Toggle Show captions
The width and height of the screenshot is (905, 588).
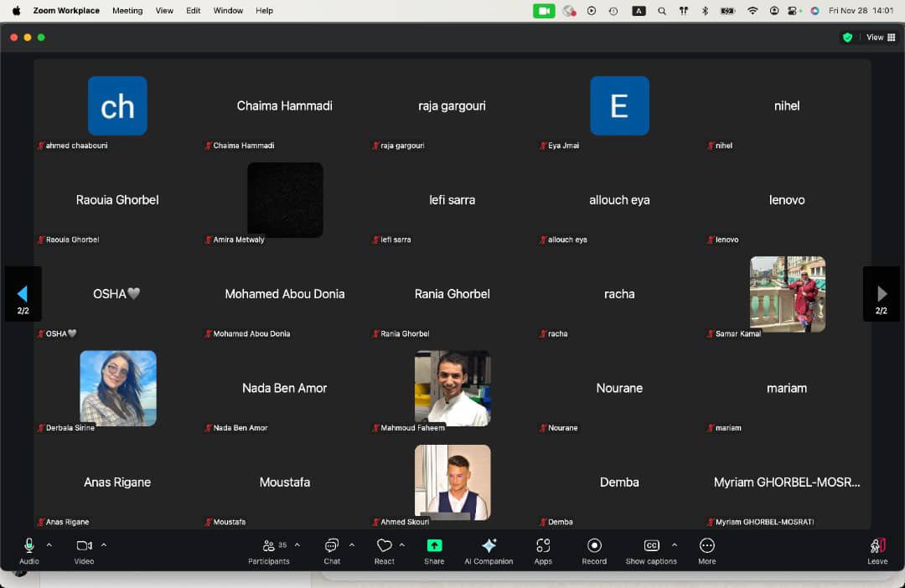pos(651,546)
